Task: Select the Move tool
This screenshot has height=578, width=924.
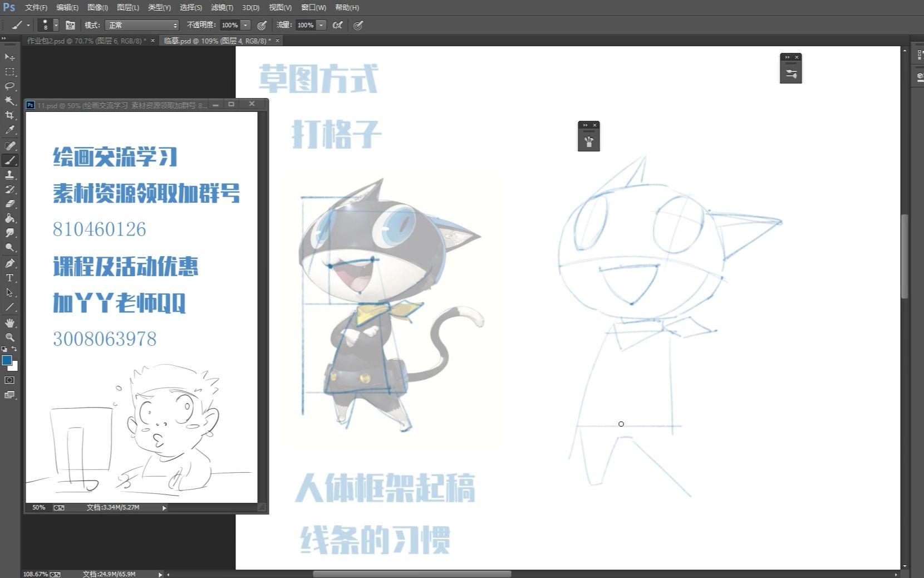Action: (x=9, y=57)
